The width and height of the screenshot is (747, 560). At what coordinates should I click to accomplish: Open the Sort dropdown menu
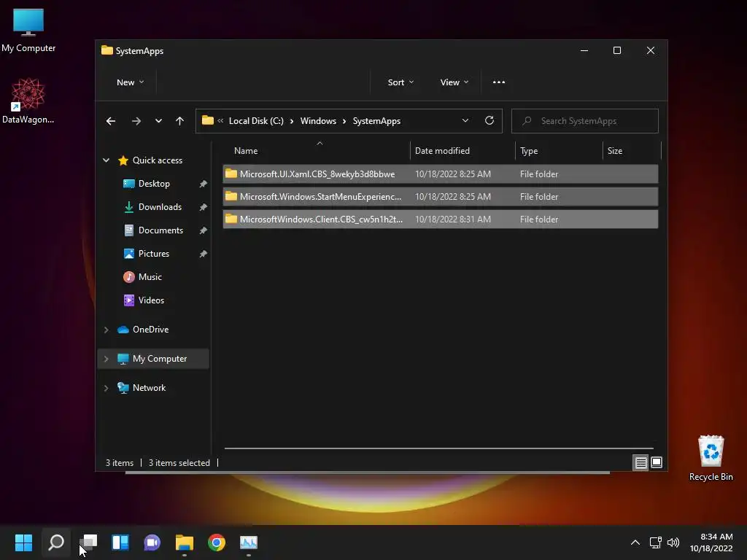[400, 82]
